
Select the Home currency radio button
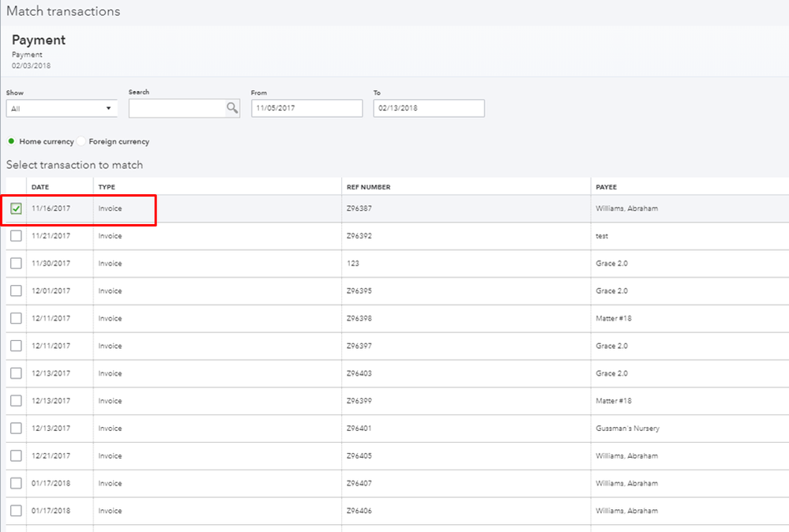[x=11, y=141]
